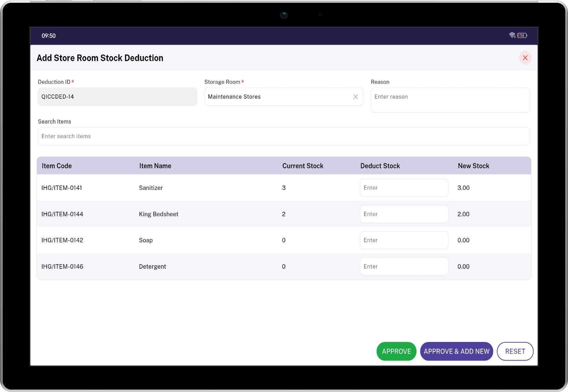568x392 pixels.
Task: Click the King Bedsheet item name
Action: pos(159,214)
